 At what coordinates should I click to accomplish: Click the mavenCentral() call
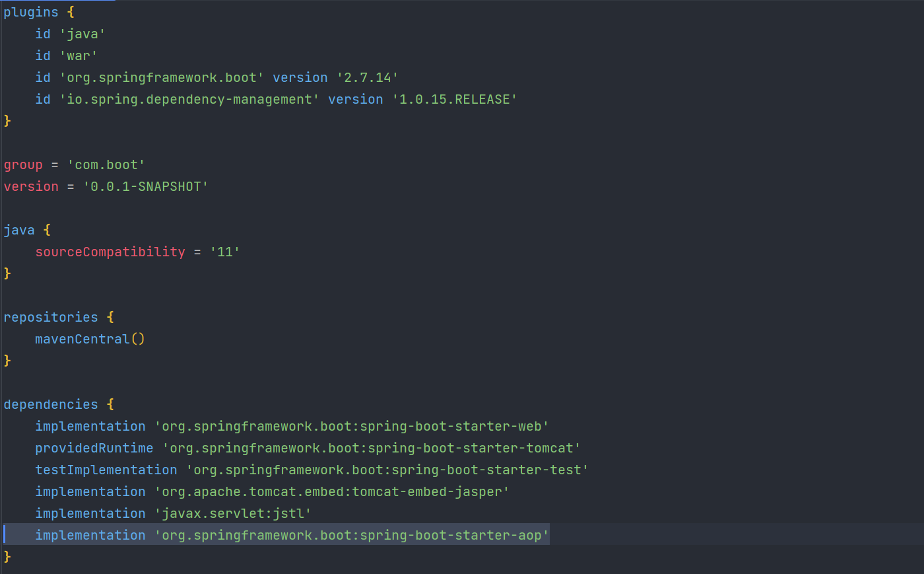[90, 339]
